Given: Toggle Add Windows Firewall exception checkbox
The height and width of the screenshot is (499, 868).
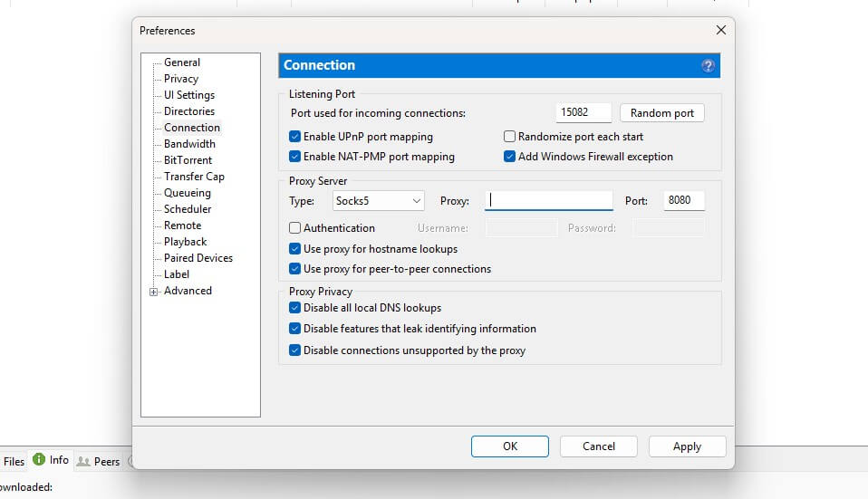Looking at the screenshot, I should [509, 157].
